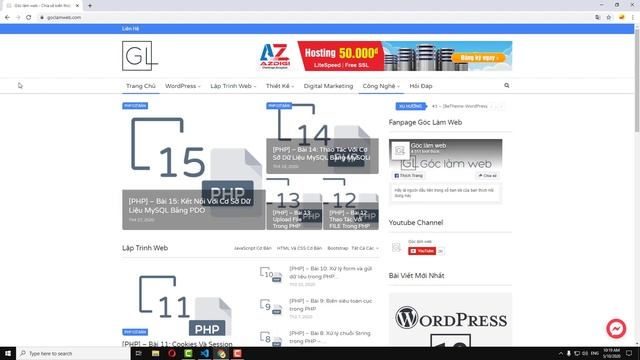Open trending item #1 BeTheme WordPress

460,106
